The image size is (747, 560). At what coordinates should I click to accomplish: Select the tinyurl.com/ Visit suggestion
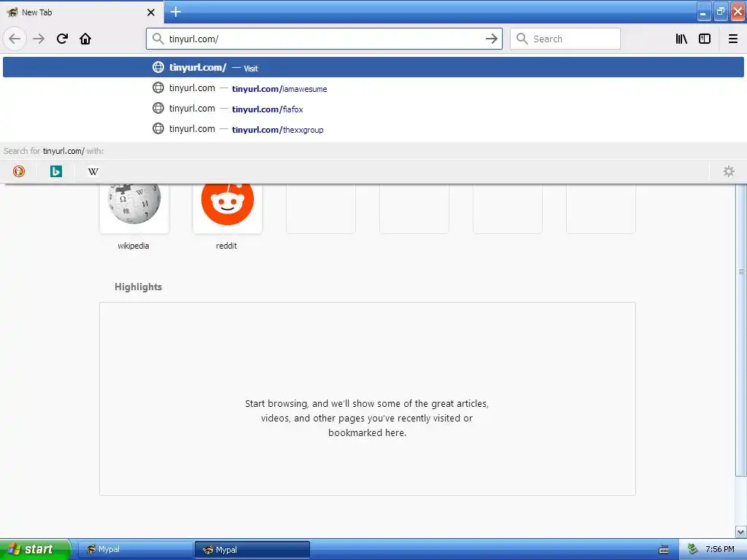pos(373,67)
